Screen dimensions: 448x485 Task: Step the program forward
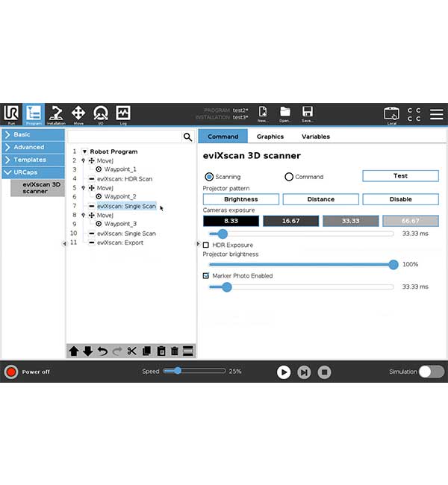304,372
